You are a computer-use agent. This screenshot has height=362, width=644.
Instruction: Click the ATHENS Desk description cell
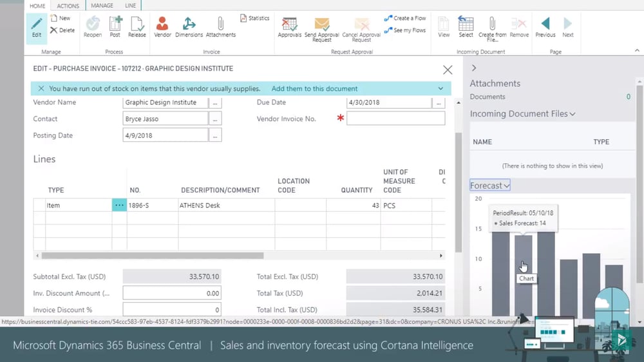click(226, 205)
